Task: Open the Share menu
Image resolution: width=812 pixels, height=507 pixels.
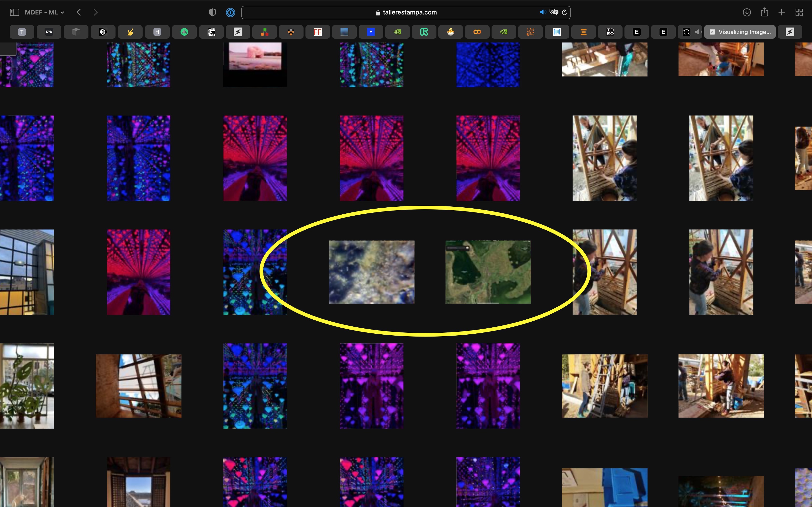Action: point(764,12)
